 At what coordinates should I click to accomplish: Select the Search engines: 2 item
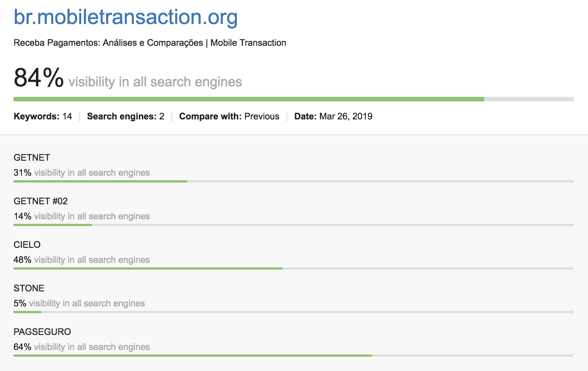pos(126,116)
